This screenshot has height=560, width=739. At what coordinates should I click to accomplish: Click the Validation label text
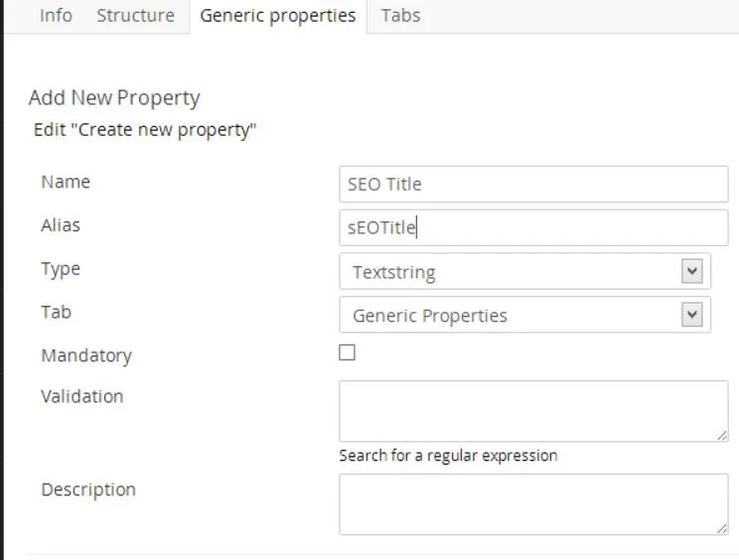point(81,396)
